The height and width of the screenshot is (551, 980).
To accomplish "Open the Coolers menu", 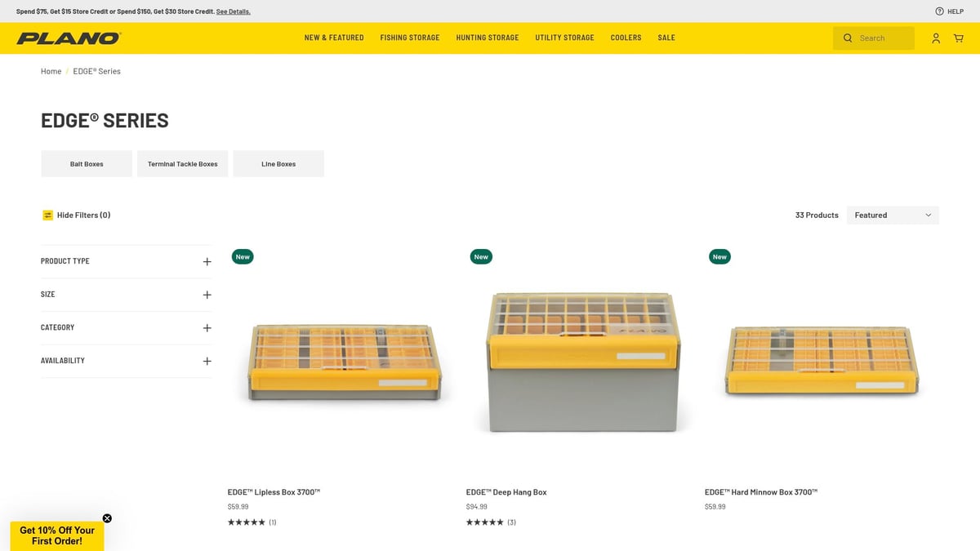I will click(x=626, y=38).
